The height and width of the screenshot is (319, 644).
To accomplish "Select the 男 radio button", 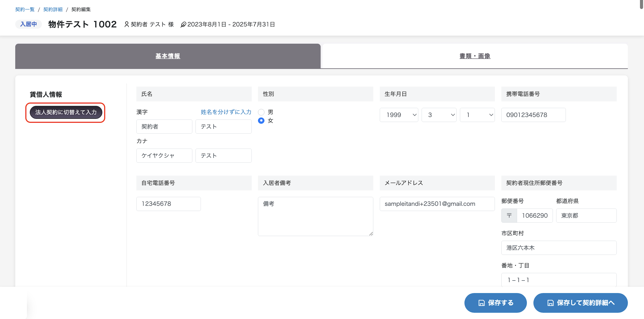I will pyautogui.click(x=261, y=112).
